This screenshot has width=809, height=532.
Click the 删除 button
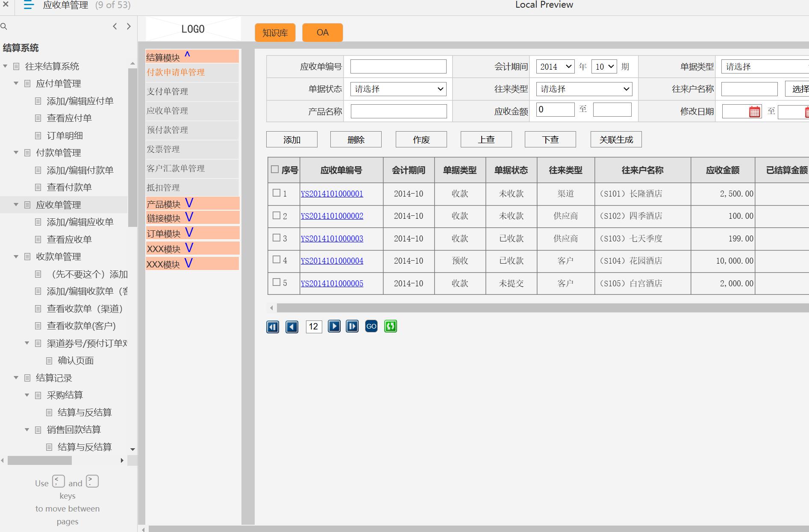(x=356, y=140)
